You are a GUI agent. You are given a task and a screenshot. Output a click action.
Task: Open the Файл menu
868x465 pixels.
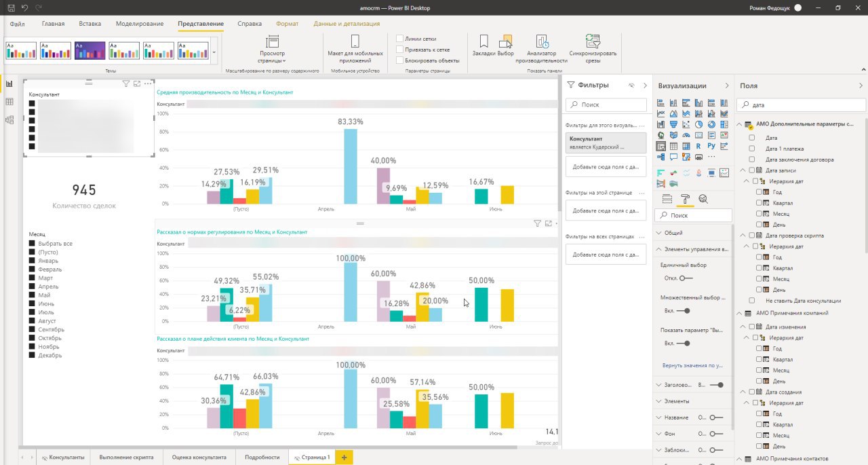tap(17, 24)
